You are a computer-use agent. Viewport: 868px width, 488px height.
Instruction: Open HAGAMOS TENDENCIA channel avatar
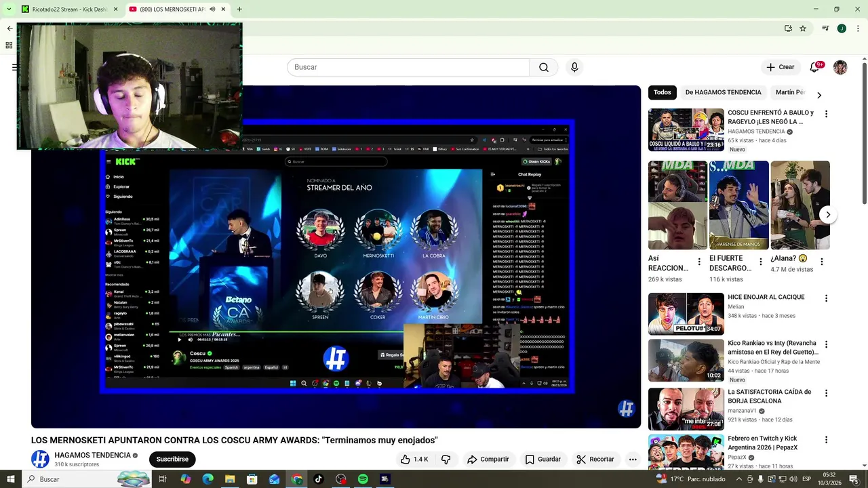[x=40, y=459]
